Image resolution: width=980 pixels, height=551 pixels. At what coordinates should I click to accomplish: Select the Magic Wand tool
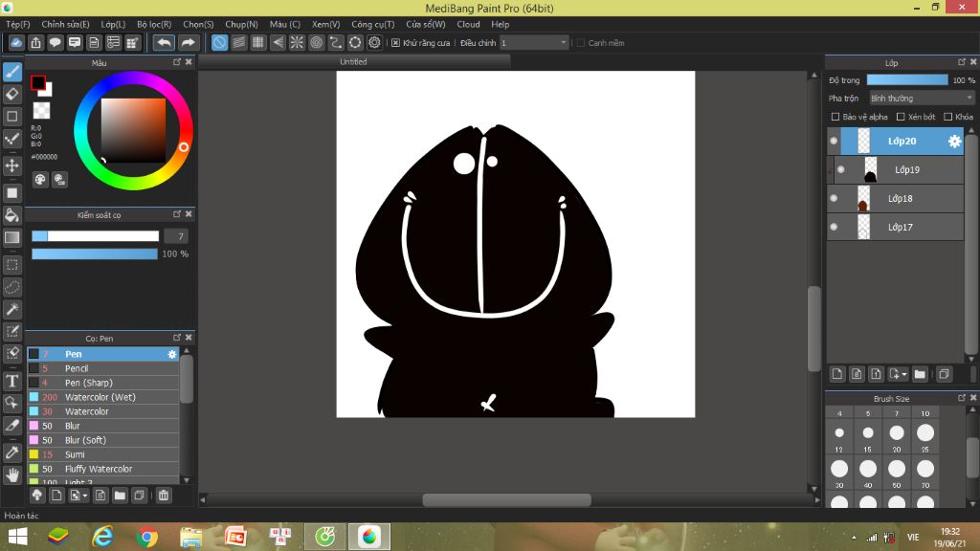tap(12, 309)
